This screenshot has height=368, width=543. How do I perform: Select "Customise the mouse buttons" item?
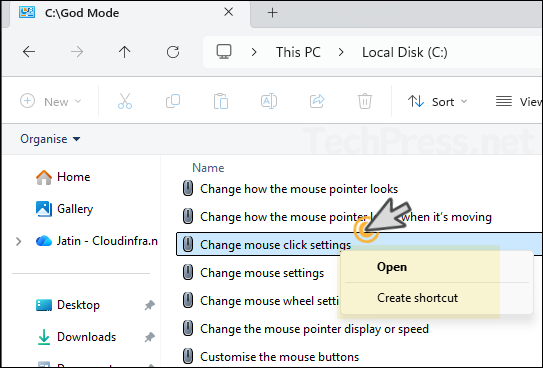(279, 357)
